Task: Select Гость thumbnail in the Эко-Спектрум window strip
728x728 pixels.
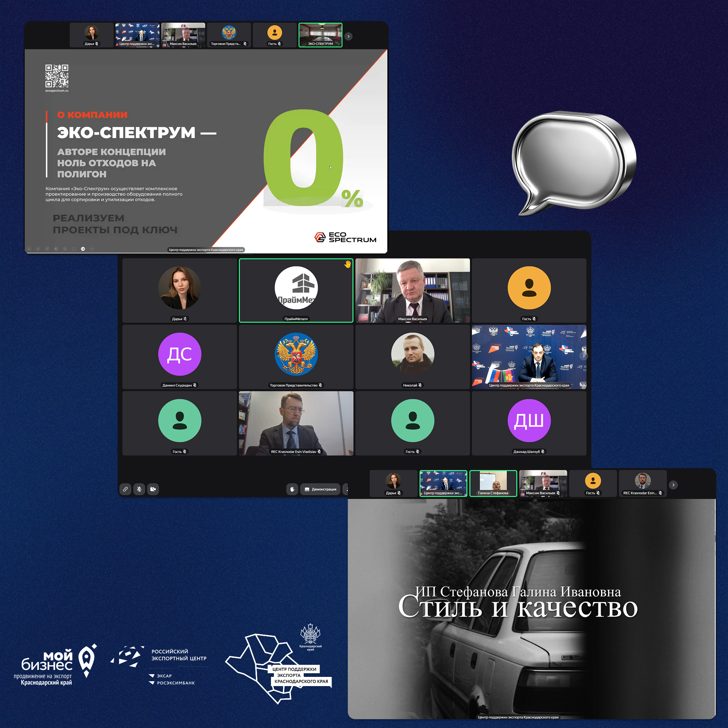Action: pyautogui.click(x=275, y=35)
